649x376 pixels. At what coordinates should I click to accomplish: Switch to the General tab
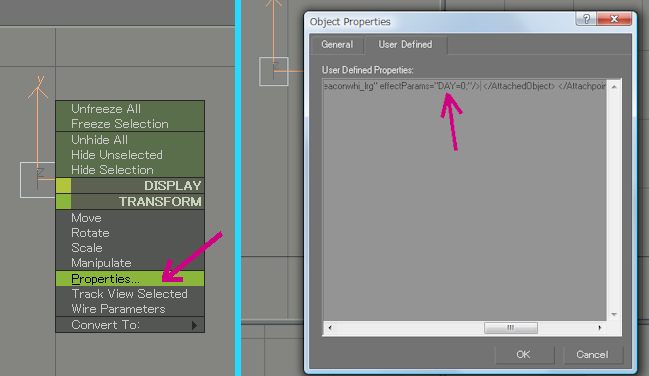pos(337,45)
